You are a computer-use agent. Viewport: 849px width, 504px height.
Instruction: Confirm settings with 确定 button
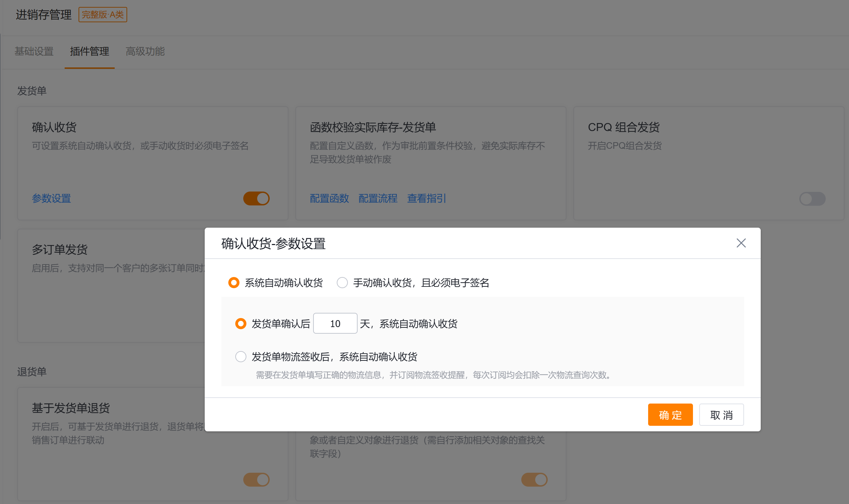pos(670,415)
